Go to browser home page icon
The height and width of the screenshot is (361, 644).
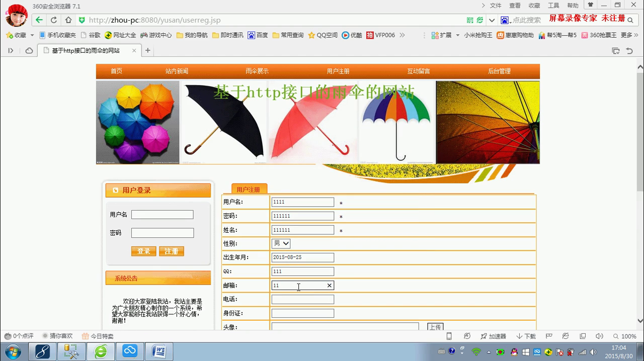pyautogui.click(x=68, y=20)
